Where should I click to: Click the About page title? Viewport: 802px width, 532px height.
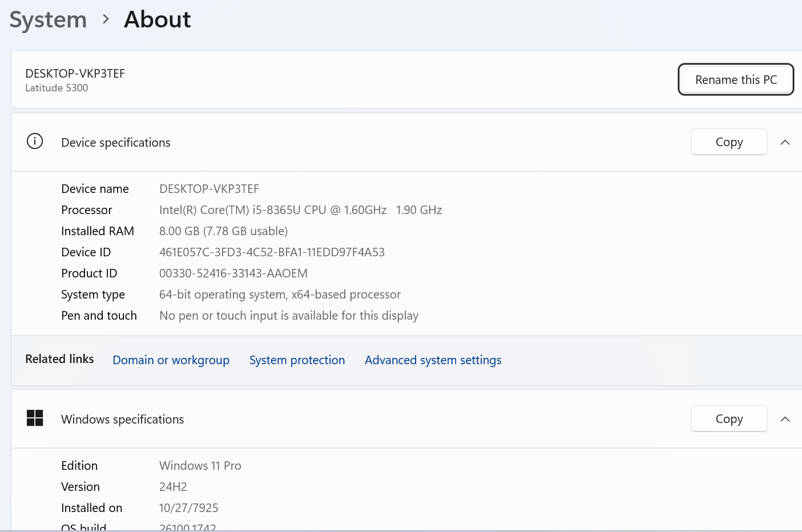tap(158, 20)
